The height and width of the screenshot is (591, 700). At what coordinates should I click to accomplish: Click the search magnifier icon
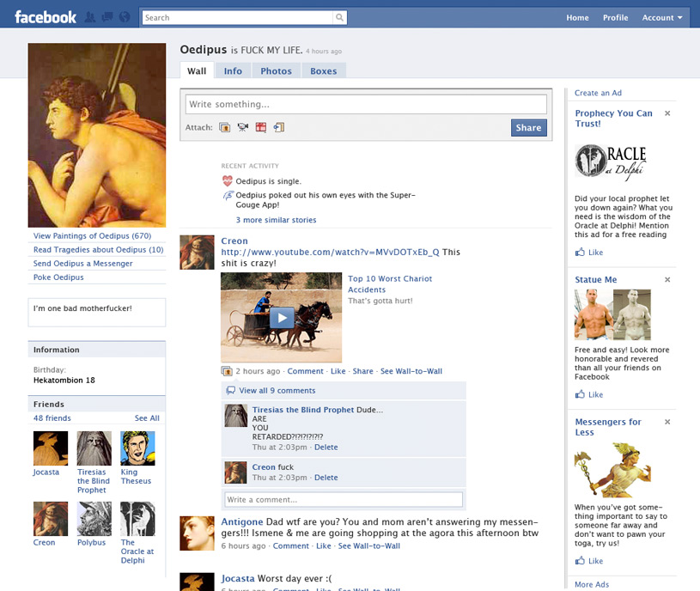340,17
